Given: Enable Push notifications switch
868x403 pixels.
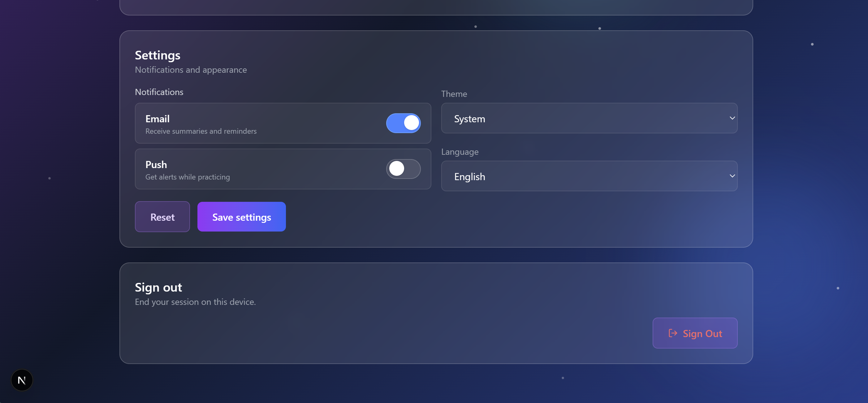Looking at the screenshot, I should (403, 169).
